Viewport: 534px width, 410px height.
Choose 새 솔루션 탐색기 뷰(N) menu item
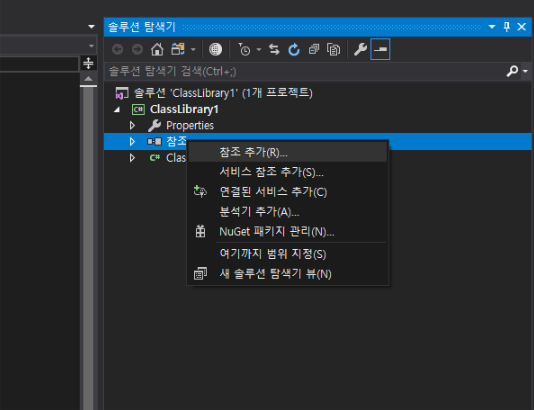[x=287, y=274]
